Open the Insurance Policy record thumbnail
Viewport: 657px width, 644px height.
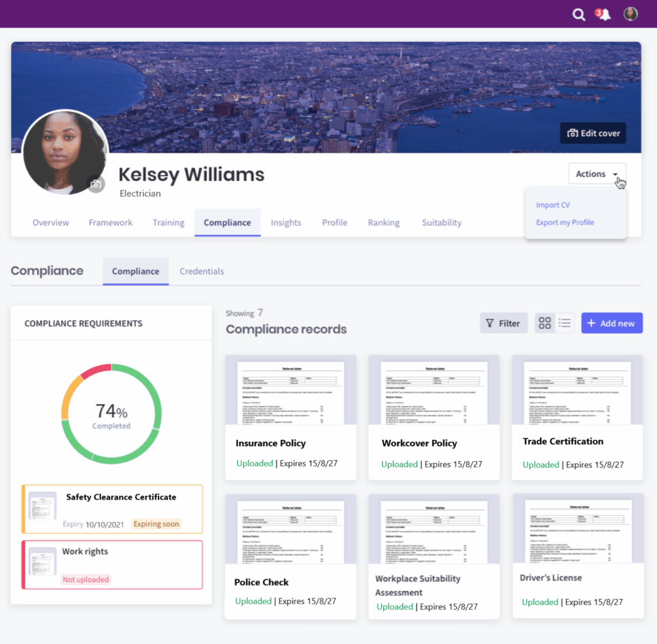(x=290, y=391)
